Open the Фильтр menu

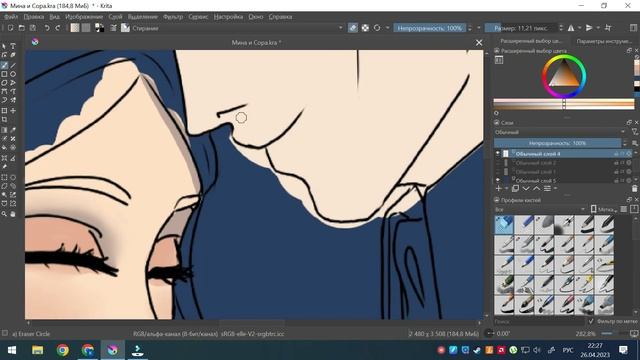coord(173,17)
